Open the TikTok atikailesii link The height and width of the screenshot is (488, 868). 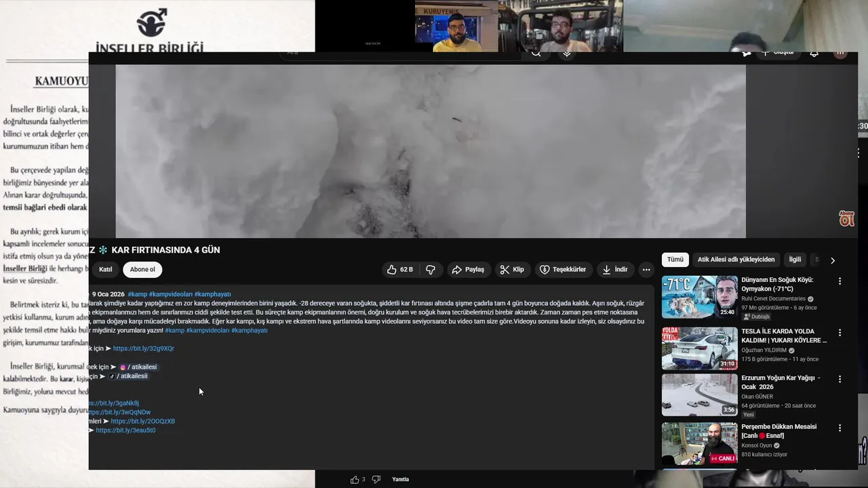click(129, 376)
